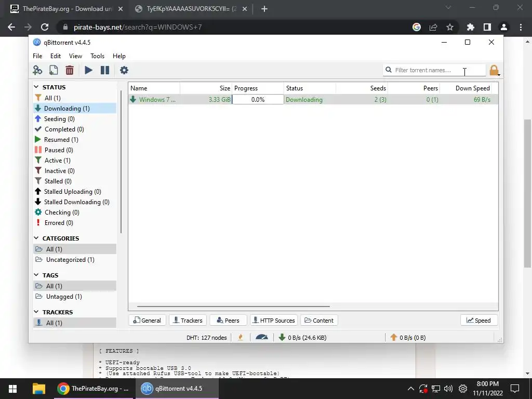This screenshot has width=532, height=399.
Task: Click the orange lock UI icon
Action: point(494,71)
